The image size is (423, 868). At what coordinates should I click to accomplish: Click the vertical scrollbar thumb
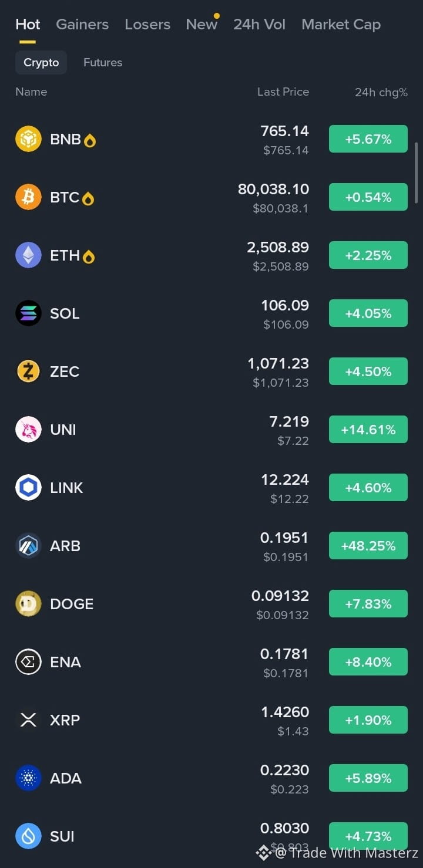(417, 173)
